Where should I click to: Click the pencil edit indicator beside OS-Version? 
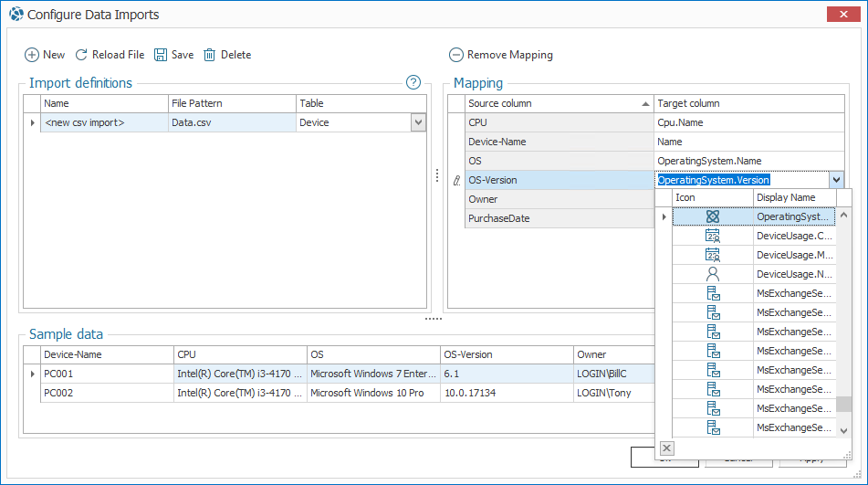click(x=456, y=180)
